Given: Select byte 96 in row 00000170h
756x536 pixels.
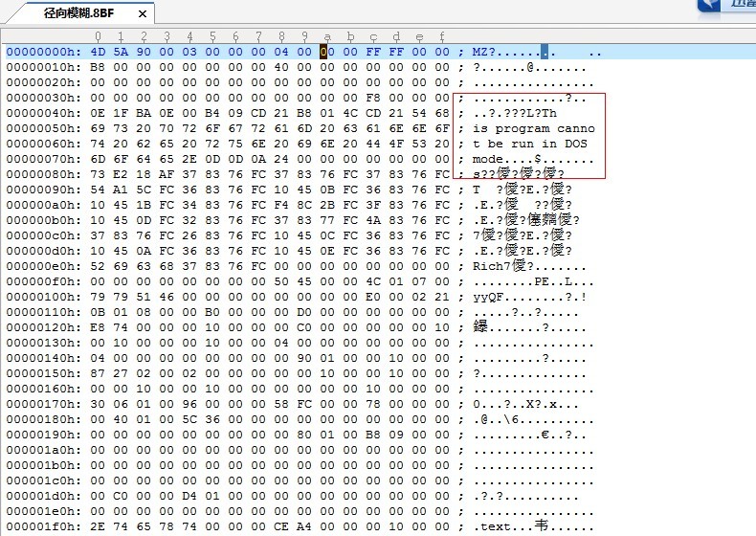Looking at the screenshot, I should coord(189,404).
